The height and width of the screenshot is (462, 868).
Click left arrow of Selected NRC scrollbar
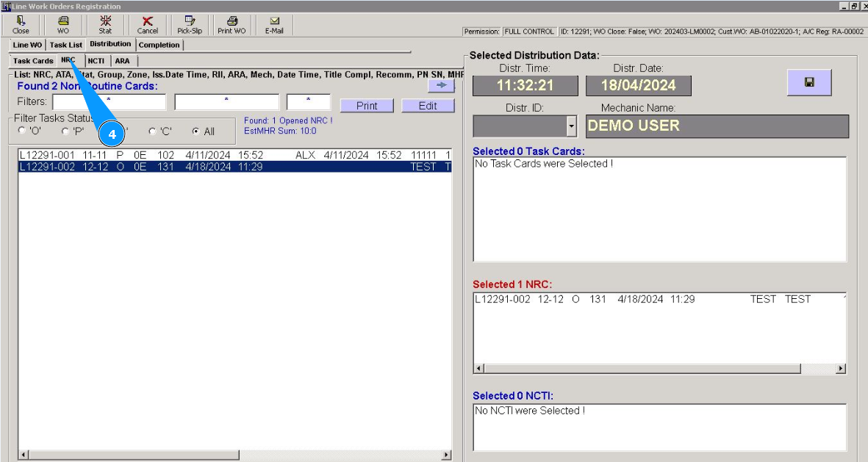click(x=479, y=369)
